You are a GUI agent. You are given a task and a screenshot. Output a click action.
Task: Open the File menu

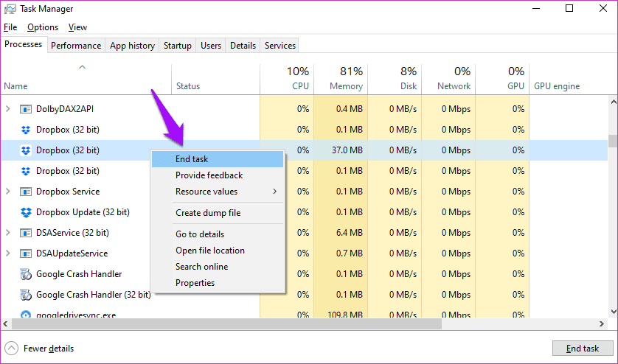coord(10,27)
